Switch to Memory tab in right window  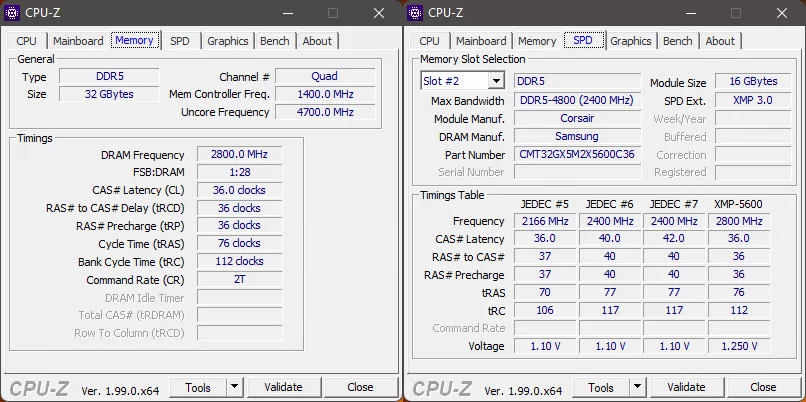click(x=537, y=41)
